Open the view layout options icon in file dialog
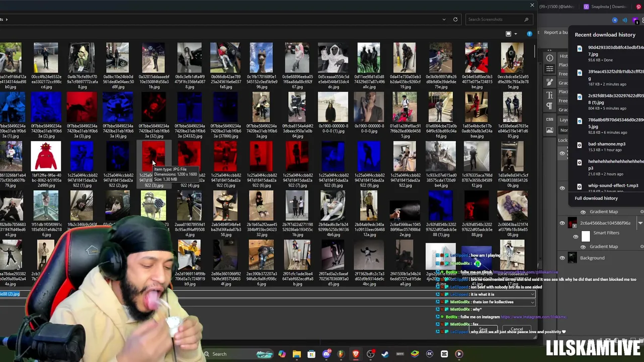The height and width of the screenshot is (362, 644). [x=508, y=34]
